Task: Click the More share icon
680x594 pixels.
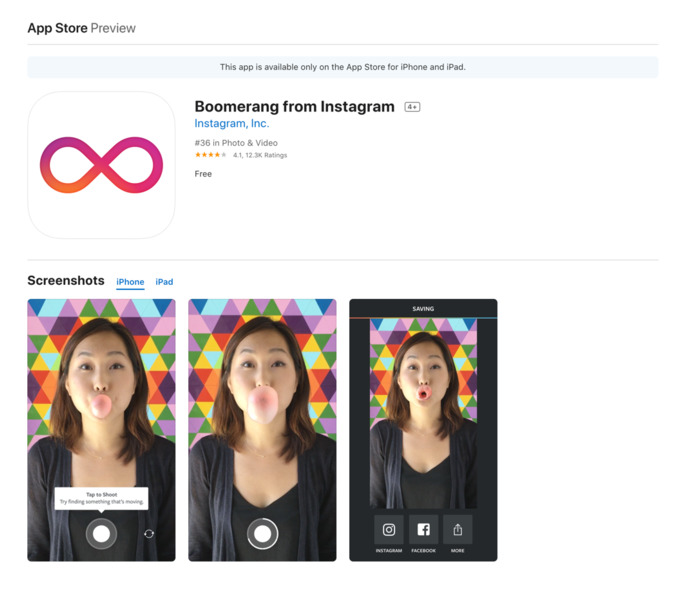Action: tap(458, 529)
